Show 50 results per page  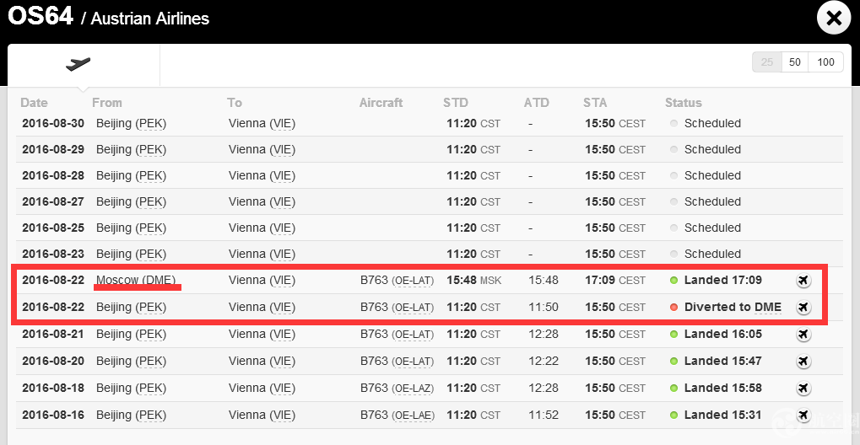click(x=795, y=62)
